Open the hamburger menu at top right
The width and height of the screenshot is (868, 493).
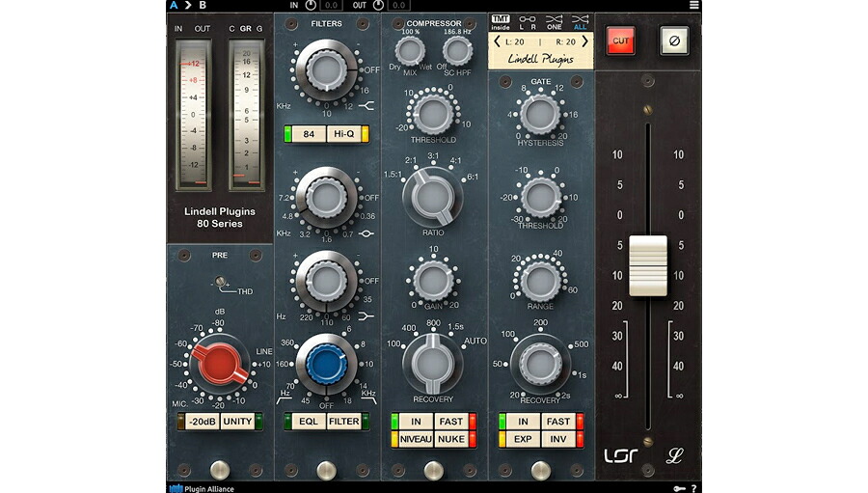coord(693,5)
